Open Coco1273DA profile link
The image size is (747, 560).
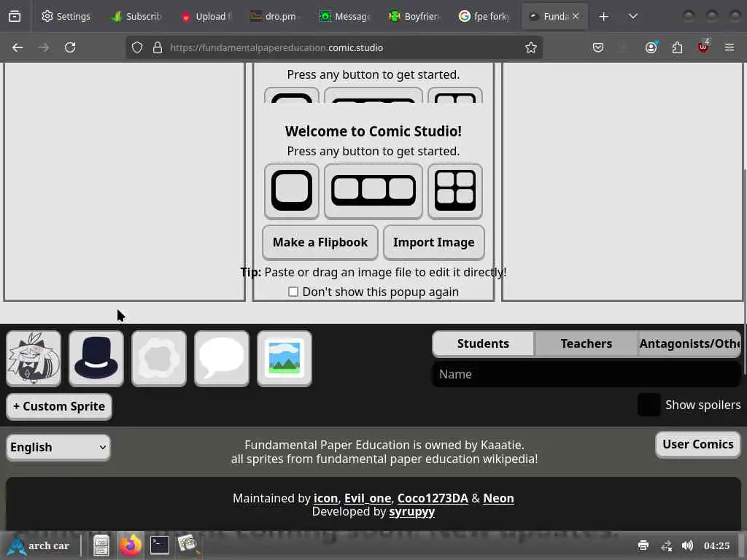point(433,498)
